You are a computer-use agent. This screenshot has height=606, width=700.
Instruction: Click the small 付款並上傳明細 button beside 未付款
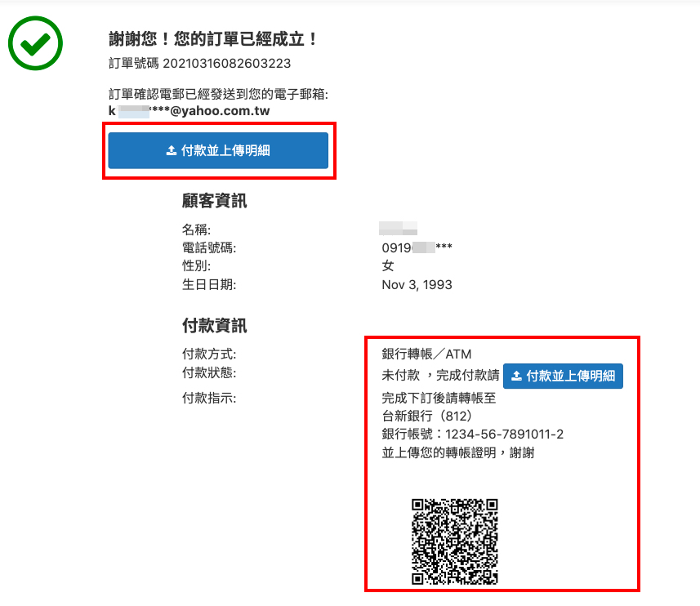point(563,377)
